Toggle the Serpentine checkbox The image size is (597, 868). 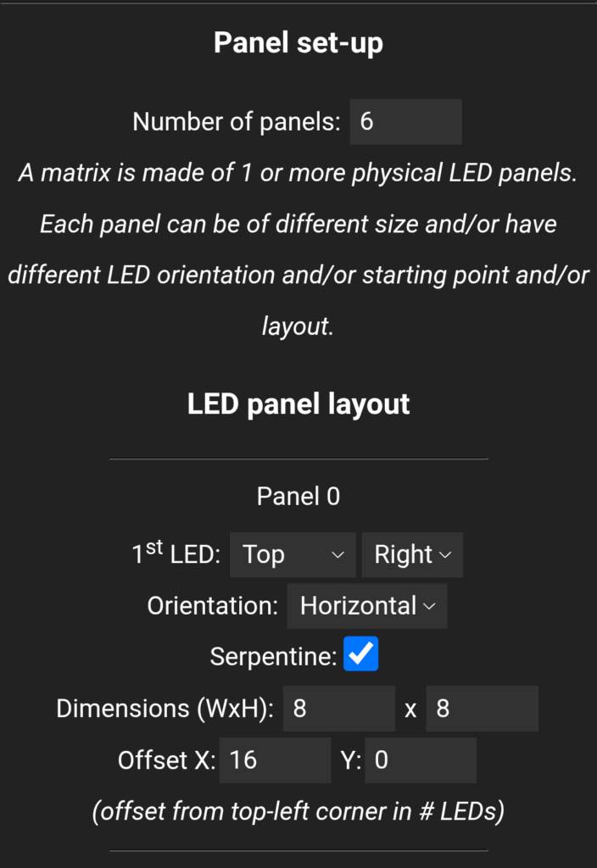pos(360,654)
